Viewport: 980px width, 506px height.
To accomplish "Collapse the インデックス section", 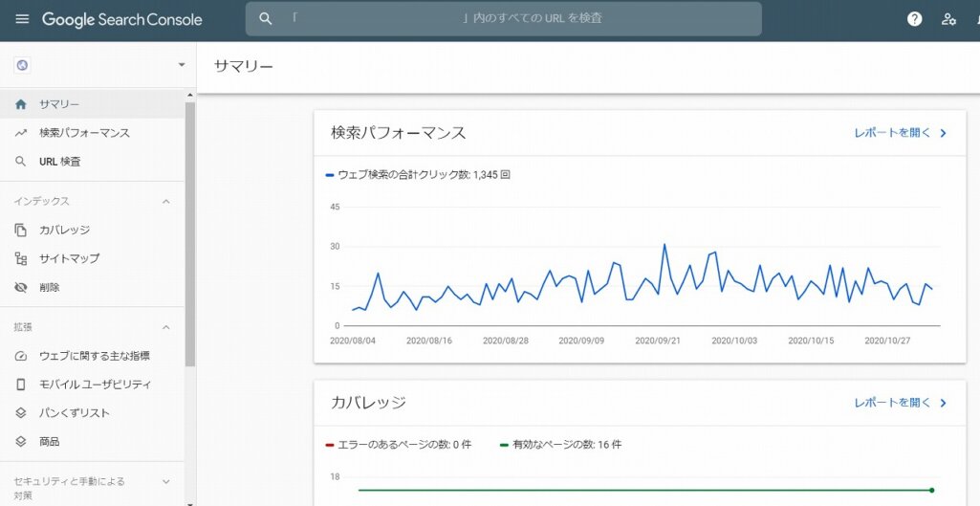I will [165, 202].
